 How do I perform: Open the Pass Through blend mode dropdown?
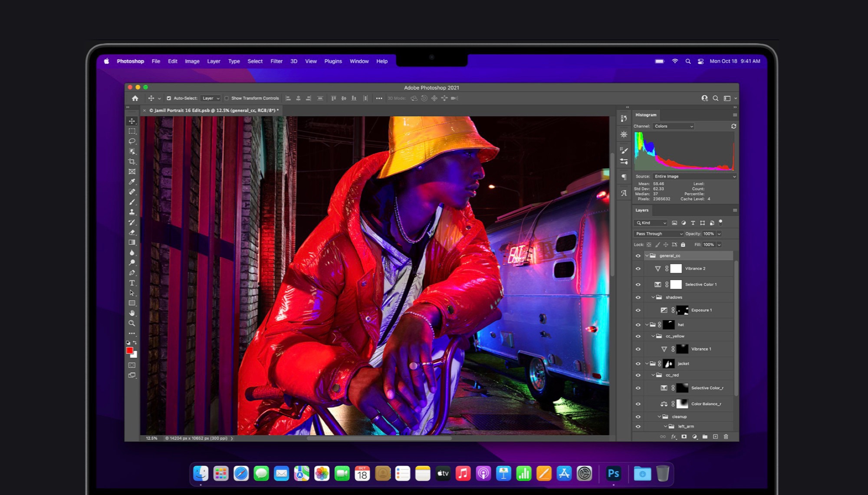pyautogui.click(x=659, y=234)
